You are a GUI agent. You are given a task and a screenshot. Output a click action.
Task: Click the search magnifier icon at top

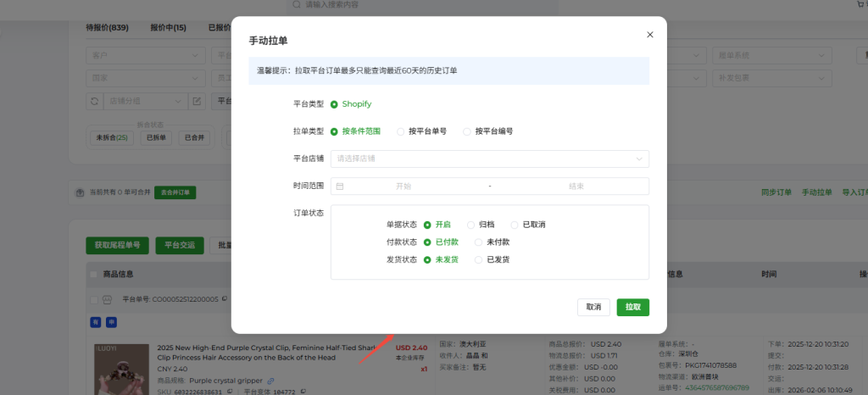click(296, 5)
